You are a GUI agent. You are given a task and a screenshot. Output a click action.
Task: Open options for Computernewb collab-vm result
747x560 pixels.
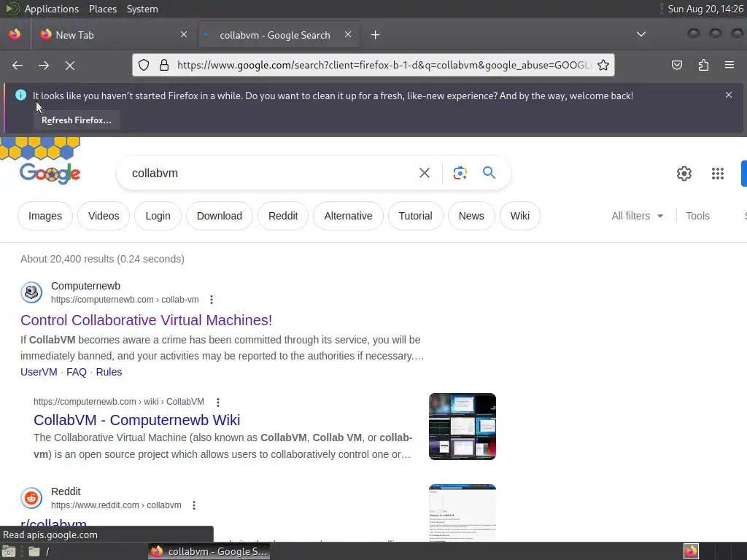coord(212,300)
